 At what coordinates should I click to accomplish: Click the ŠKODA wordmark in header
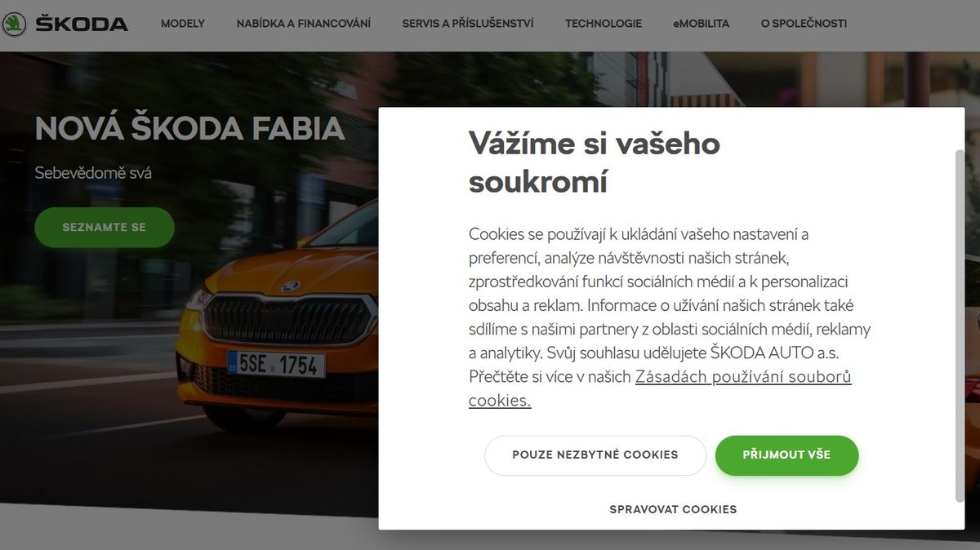[82, 24]
